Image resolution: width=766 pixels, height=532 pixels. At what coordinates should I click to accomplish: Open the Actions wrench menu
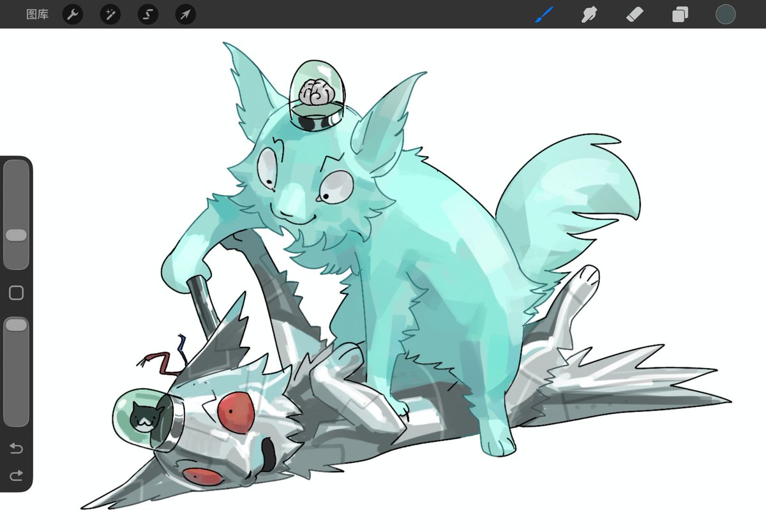(73, 14)
